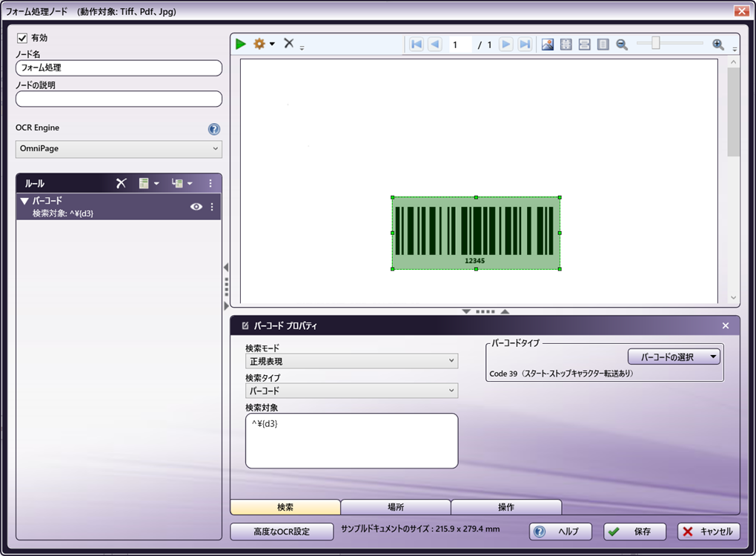Open 高度なOCR設定 settings
This screenshot has width=756, height=556.
tap(282, 532)
